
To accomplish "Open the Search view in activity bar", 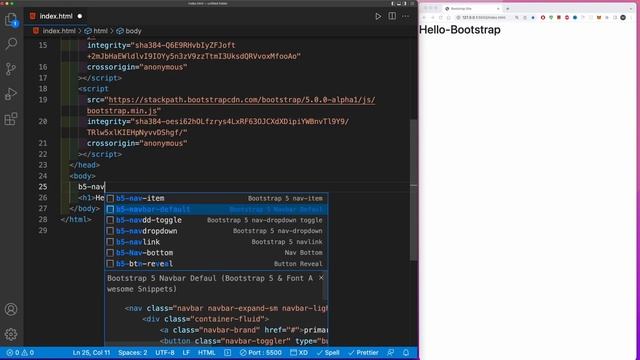I will [11, 44].
